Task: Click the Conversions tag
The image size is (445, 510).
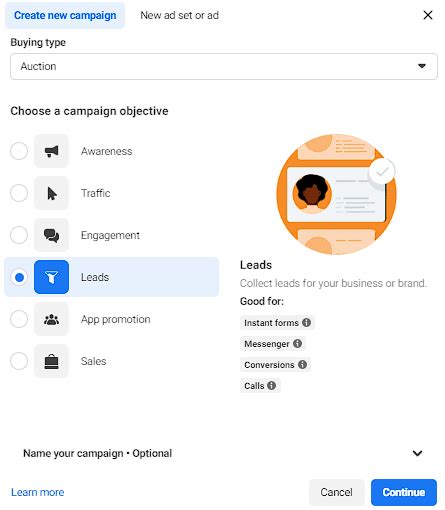Action: pos(275,364)
